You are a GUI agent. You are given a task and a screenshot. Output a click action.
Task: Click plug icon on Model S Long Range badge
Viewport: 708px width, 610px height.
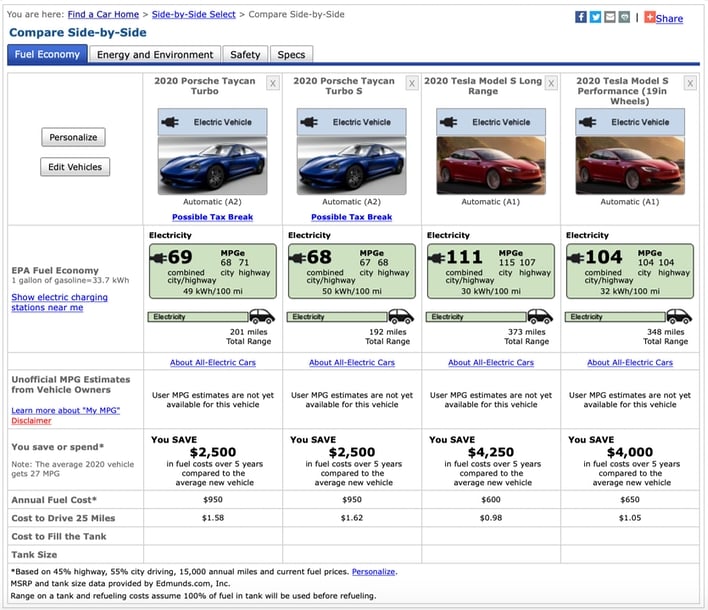(x=448, y=122)
